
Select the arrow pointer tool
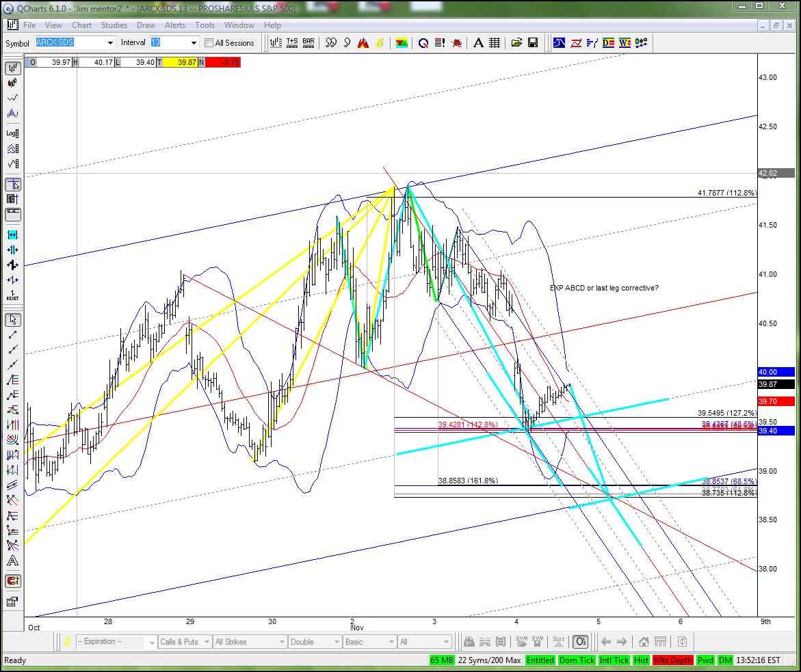(x=13, y=320)
